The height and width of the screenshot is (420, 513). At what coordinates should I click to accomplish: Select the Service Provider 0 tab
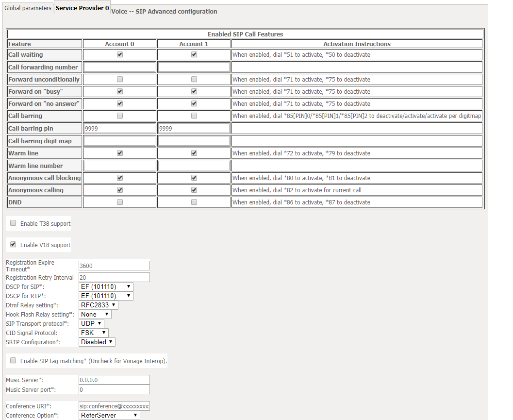click(x=82, y=8)
